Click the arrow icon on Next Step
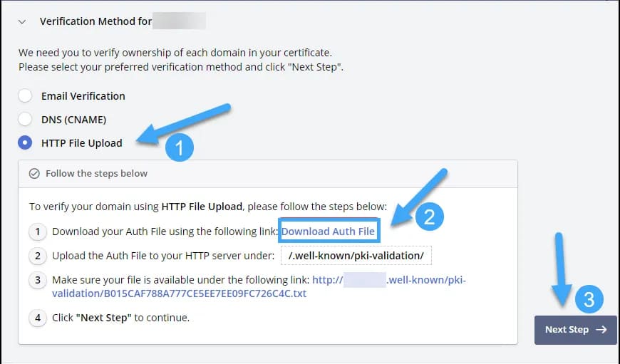This screenshot has height=364, width=620. (600, 330)
